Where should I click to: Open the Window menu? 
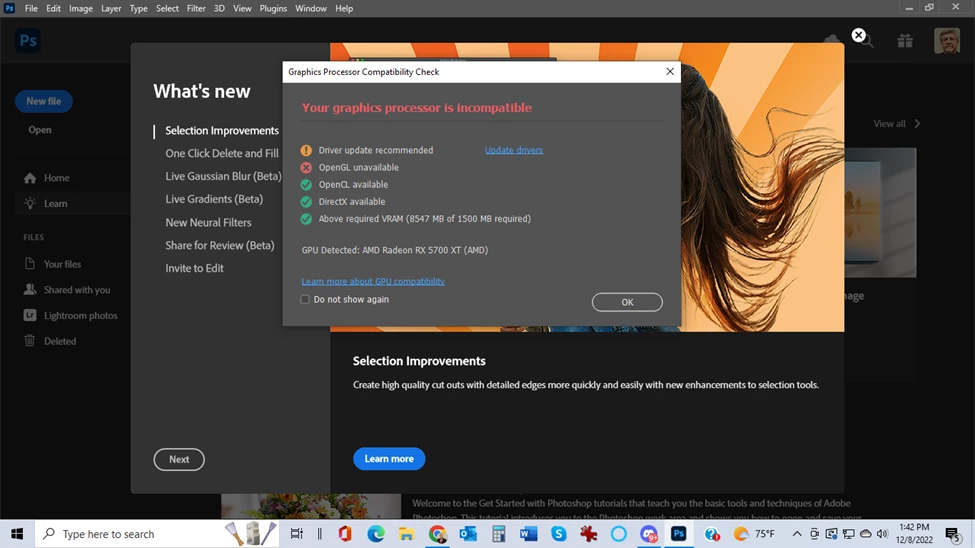pyautogui.click(x=311, y=9)
